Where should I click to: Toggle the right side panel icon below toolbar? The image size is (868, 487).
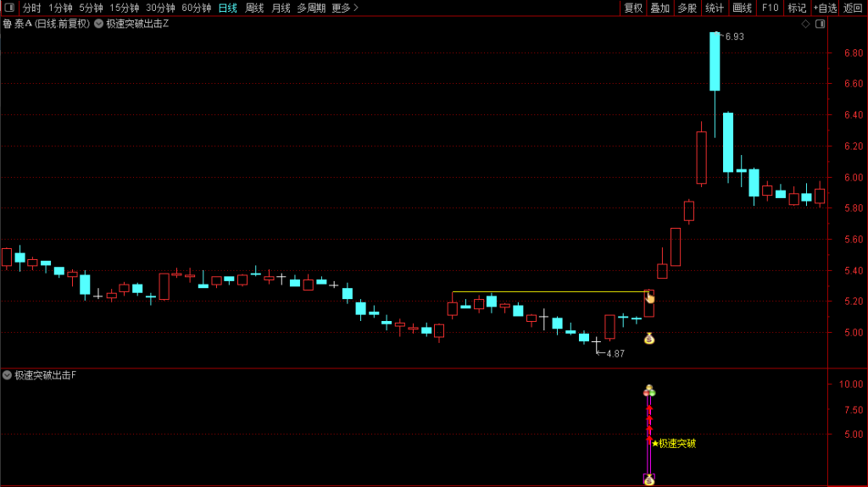coord(820,24)
